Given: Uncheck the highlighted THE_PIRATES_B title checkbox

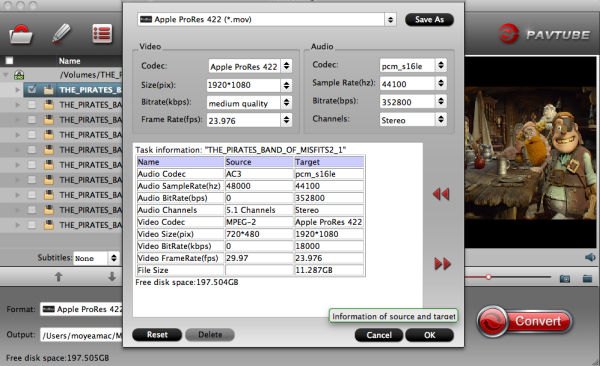Looking at the screenshot, I should (x=32, y=90).
